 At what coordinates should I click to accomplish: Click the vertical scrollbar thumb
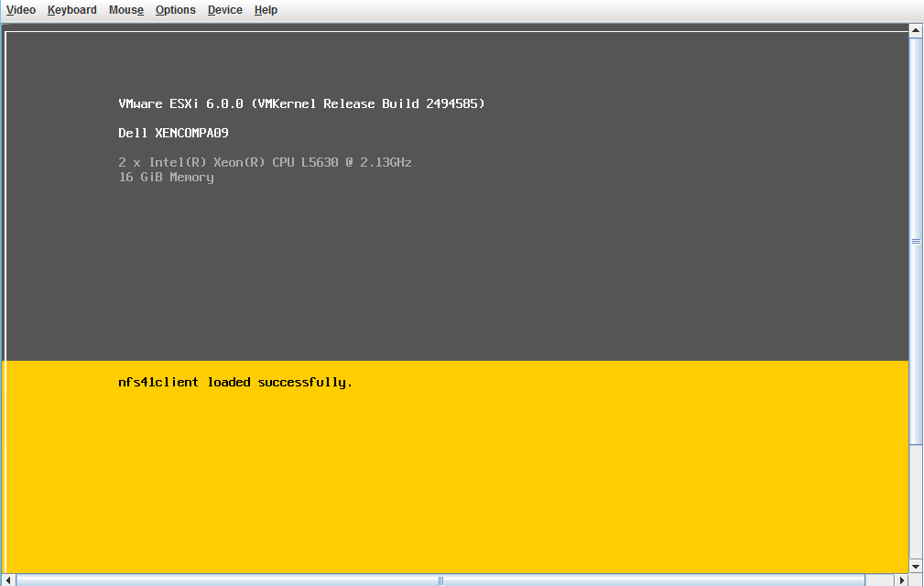click(x=916, y=241)
